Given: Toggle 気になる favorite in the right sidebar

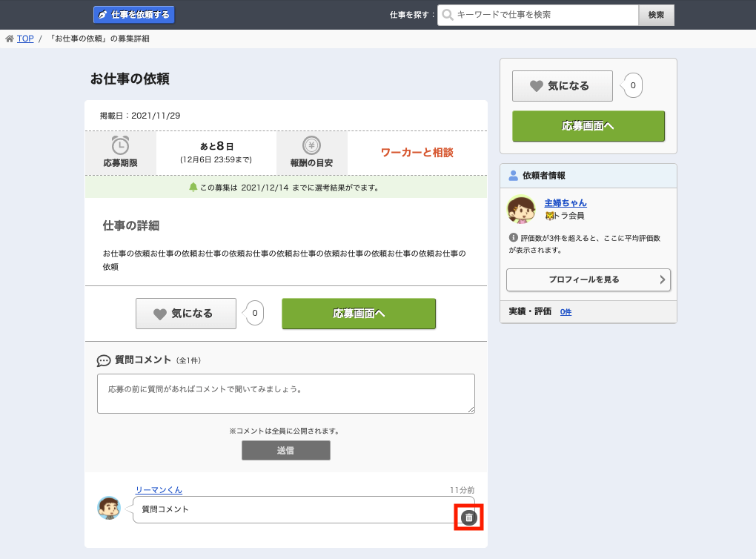Looking at the screenshot, I should (562, 86).
